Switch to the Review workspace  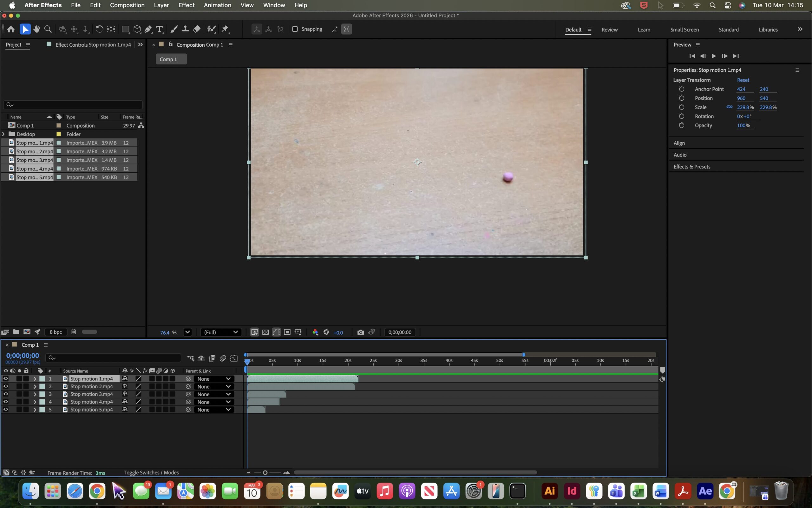click(x=609, y=30)
